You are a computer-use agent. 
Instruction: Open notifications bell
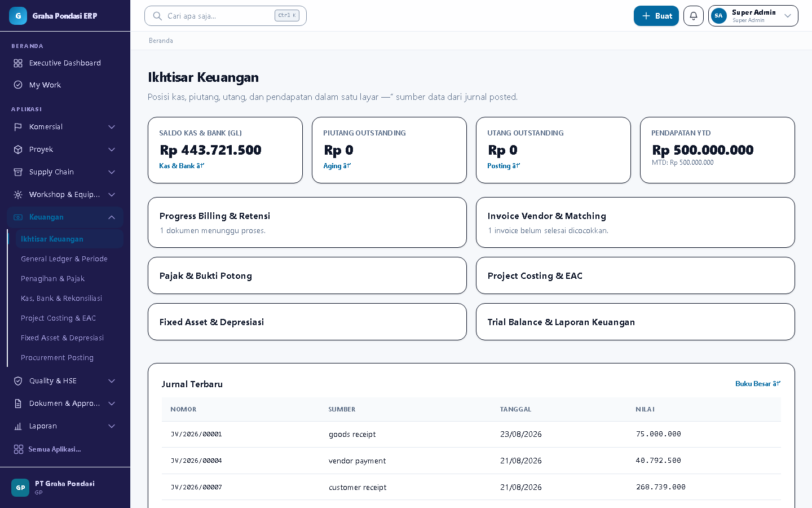694,16
